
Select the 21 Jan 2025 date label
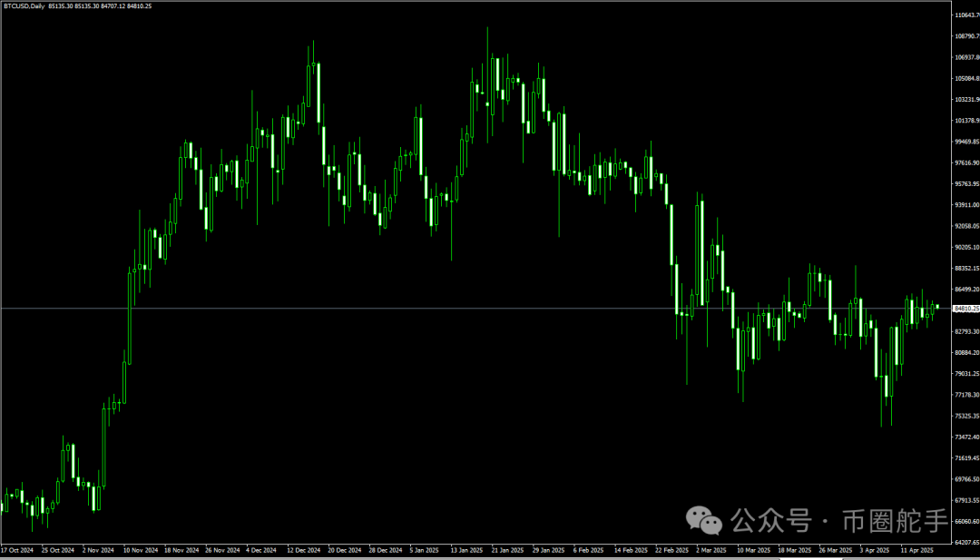pos(507,551)
